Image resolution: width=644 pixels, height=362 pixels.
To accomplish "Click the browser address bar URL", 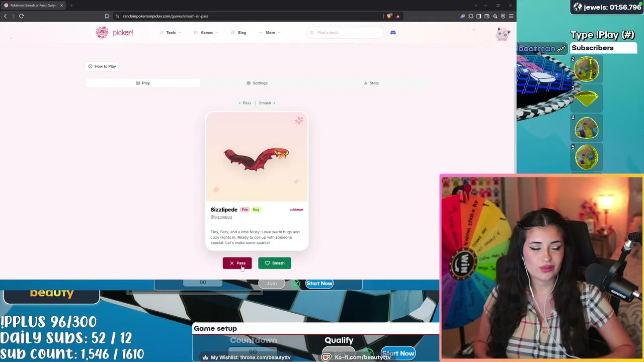I will tap(166, 16).
